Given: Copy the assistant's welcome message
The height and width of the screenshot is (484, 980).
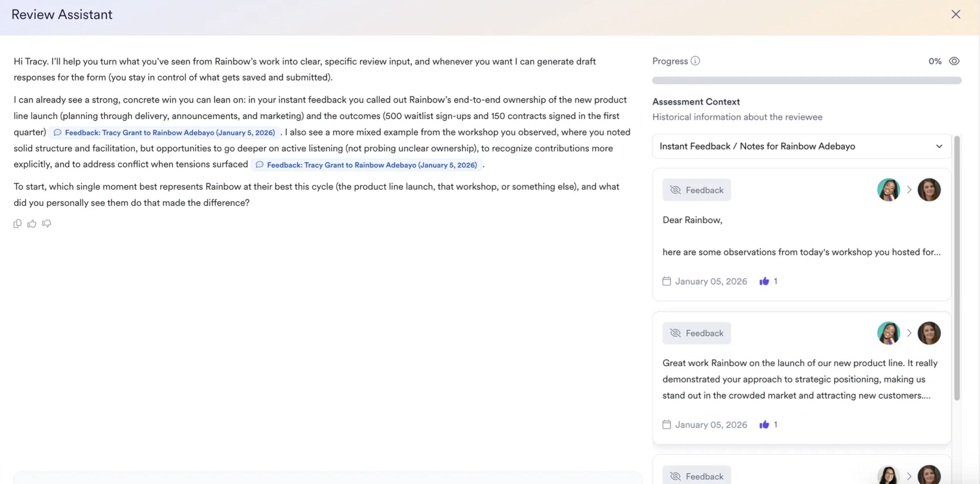Looking at the screenshot, I should [18, 223].
